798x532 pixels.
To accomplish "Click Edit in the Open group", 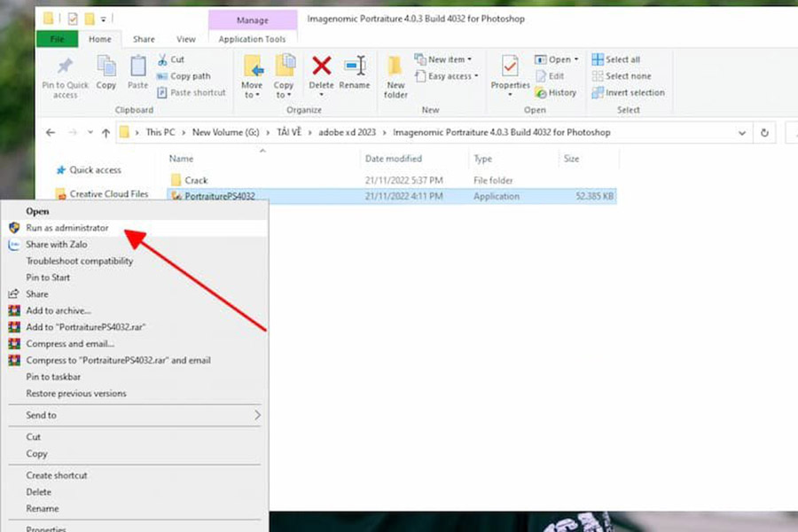I will (x=550, y=76).
